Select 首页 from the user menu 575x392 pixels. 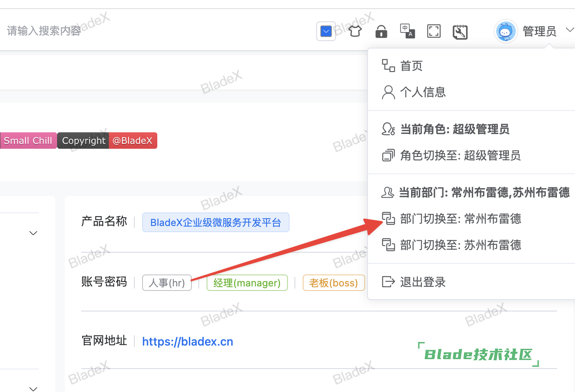[412, 66]
